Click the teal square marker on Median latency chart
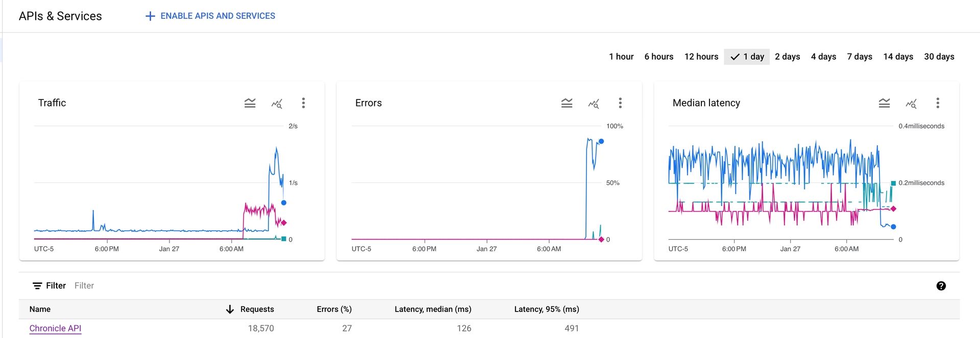The image size is (980, 338). (x=893, y=183)
